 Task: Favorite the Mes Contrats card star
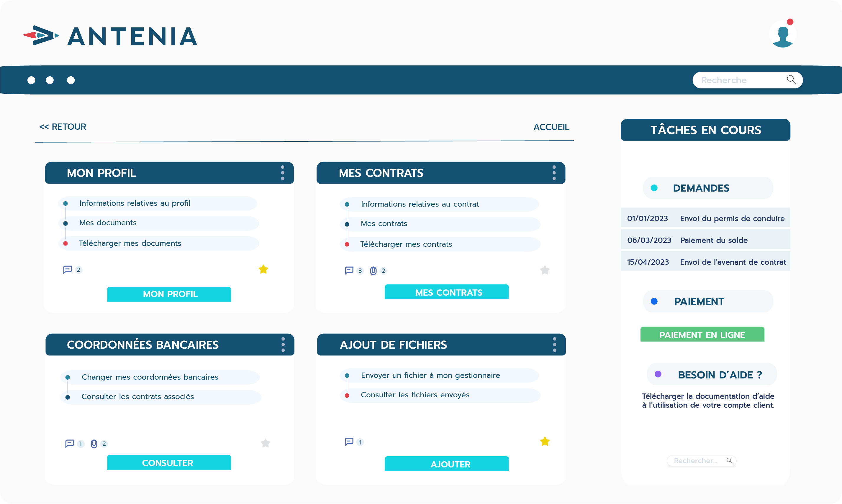tap(545, 270)
